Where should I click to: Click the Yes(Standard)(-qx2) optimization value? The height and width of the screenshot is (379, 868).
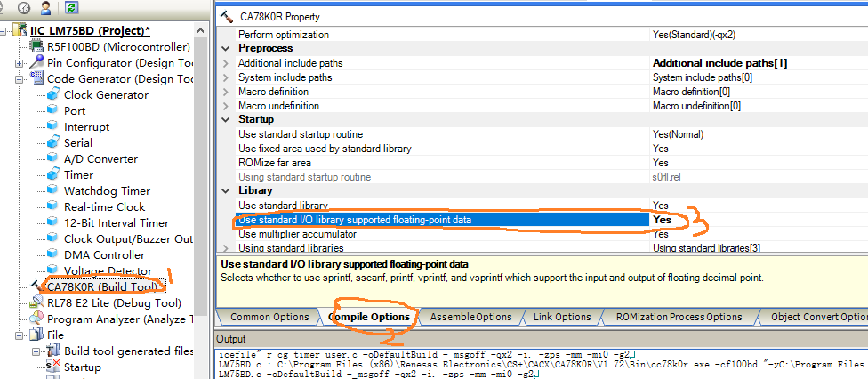tap(695, 35)
